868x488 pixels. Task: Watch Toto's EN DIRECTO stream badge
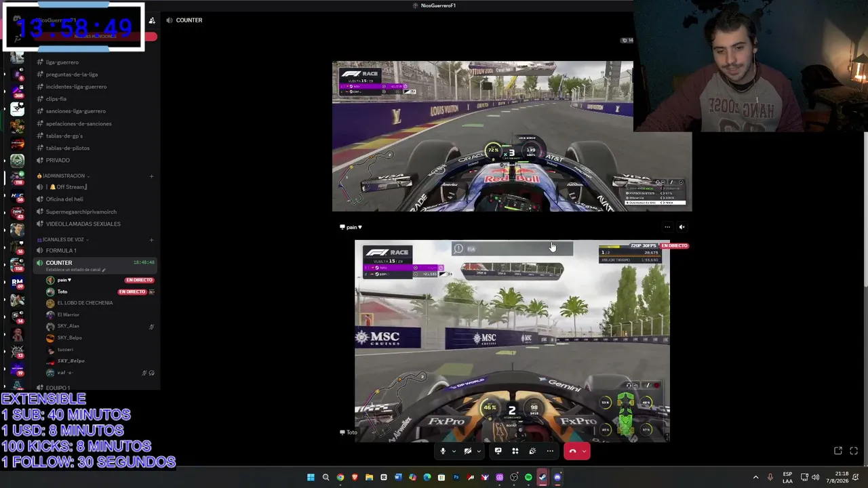coord(132,291)
